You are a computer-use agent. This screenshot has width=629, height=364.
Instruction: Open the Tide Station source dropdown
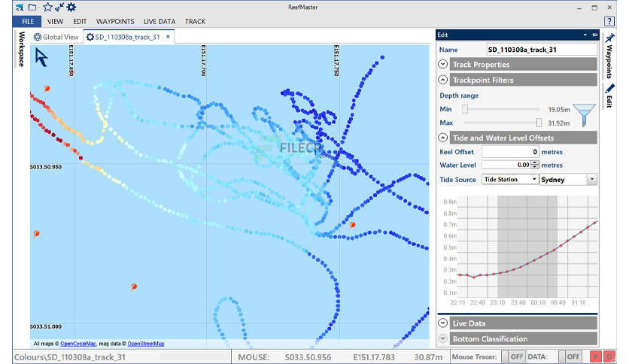pos(509,179)
